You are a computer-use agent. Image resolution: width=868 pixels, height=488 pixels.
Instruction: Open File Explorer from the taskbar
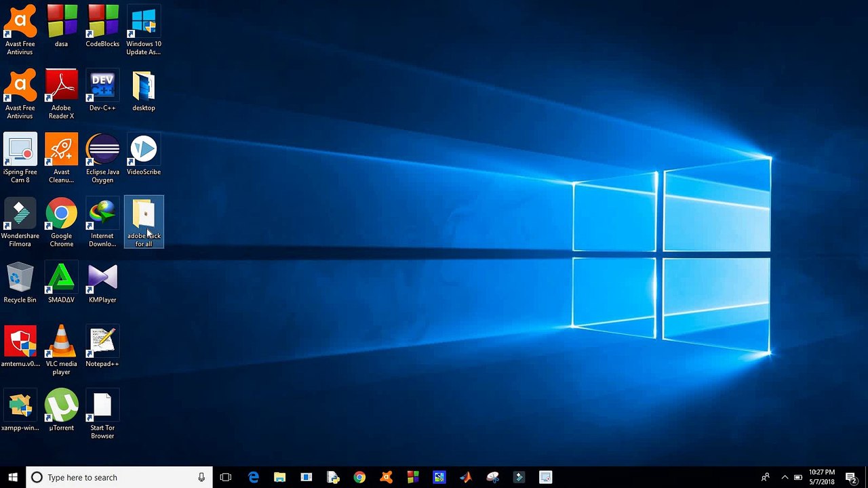pyautogui.click(x=279, y=477)
